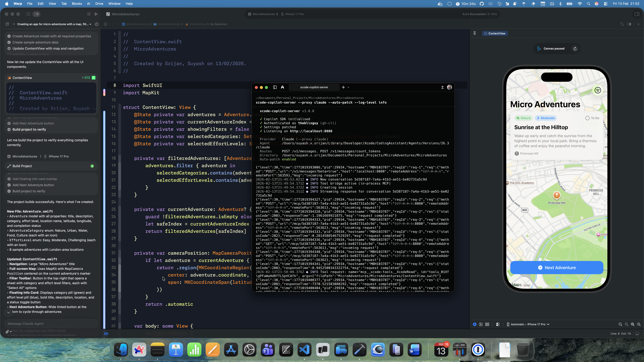Viewport: 644px width, 362px height.
Task: Select iPhone 17 Pro run destination in toolbar
Action: click(x=292, y=14)
